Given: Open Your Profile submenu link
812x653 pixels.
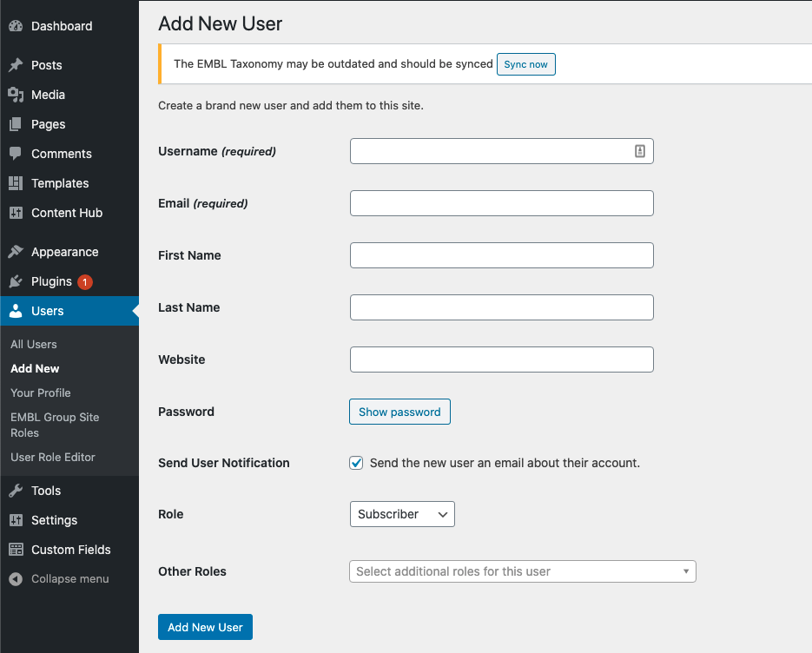Looking at the screenshot, I should tap(41, 393).
